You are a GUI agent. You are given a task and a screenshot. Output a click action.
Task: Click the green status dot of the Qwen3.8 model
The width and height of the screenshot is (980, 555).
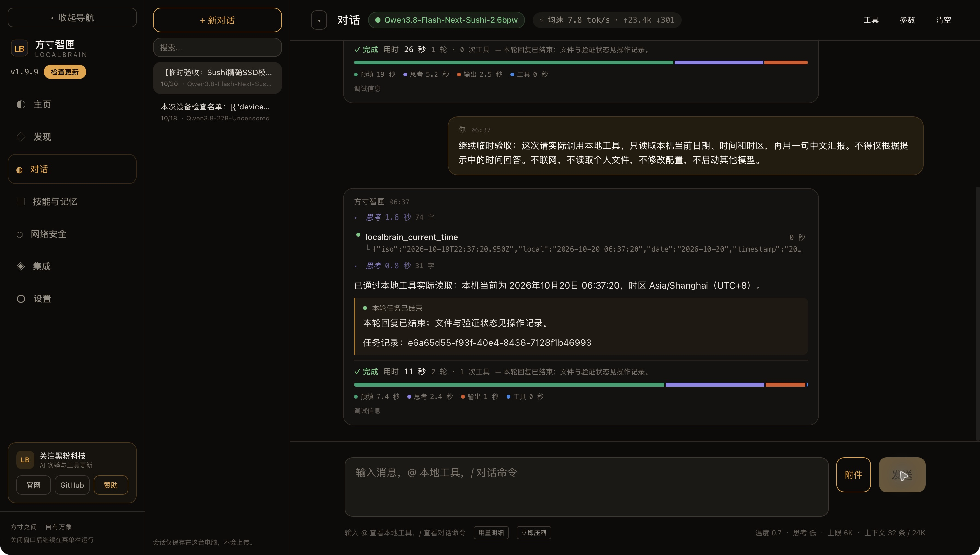(378, 20)
